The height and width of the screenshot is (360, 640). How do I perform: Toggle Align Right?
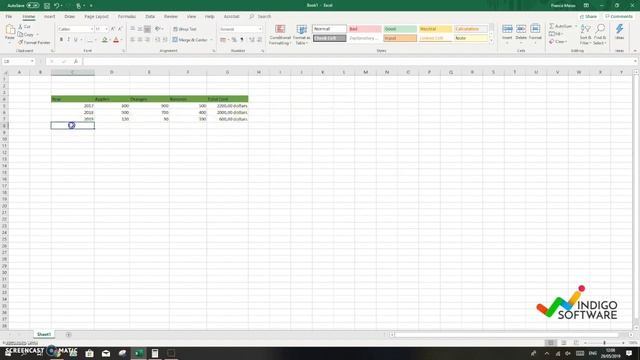point(147,40)
